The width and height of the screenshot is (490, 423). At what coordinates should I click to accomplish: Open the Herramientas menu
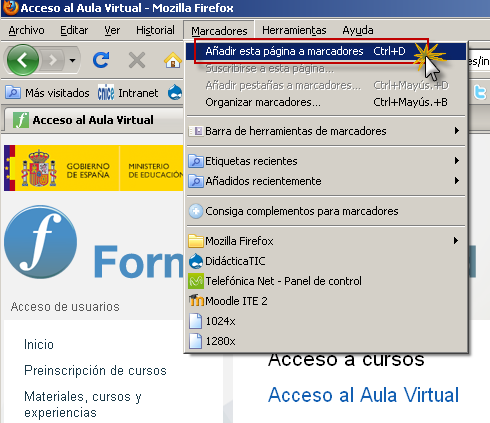point(294,30)
